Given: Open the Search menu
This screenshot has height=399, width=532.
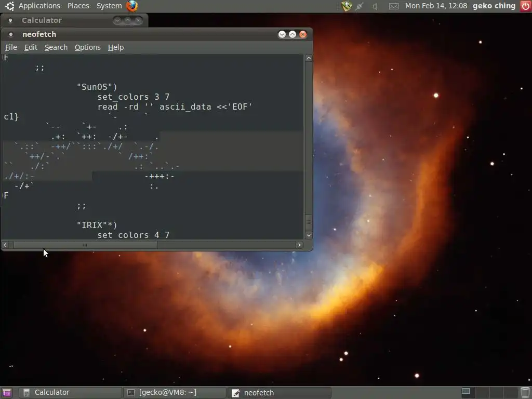Looking at the screenshot, I should click(56, 47).
